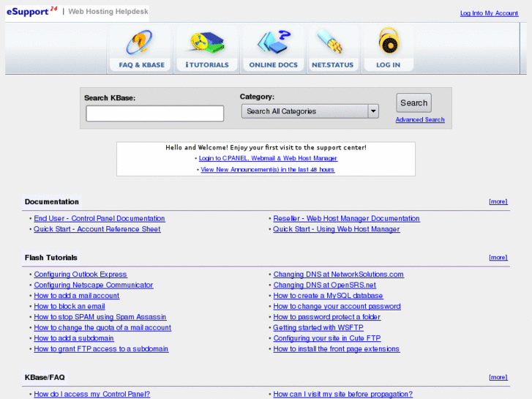
Task: Open How to create a MySQL database
Action: coord(328,296)
